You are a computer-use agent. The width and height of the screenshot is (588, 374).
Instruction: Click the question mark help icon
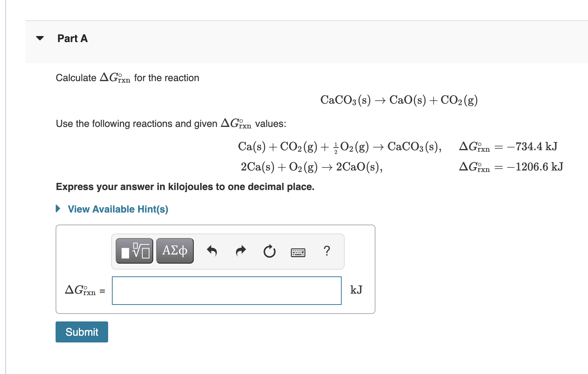tap(326, 251)
